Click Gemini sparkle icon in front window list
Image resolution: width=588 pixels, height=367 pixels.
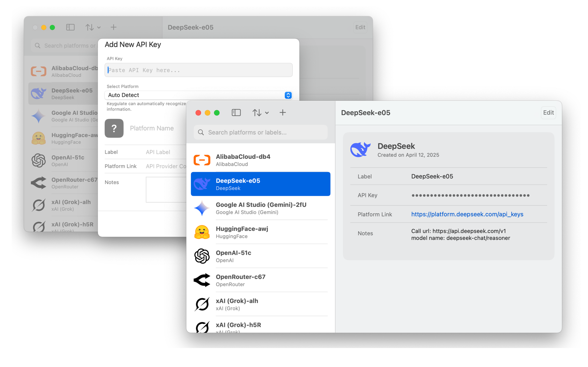tap(202, 208)
